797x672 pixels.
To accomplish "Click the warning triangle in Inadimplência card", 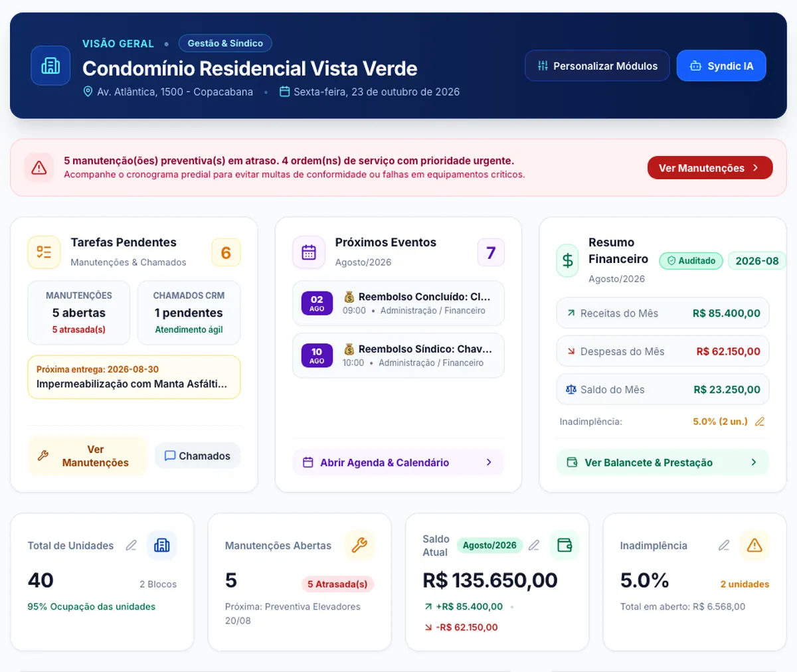I will tap(754, 545).
